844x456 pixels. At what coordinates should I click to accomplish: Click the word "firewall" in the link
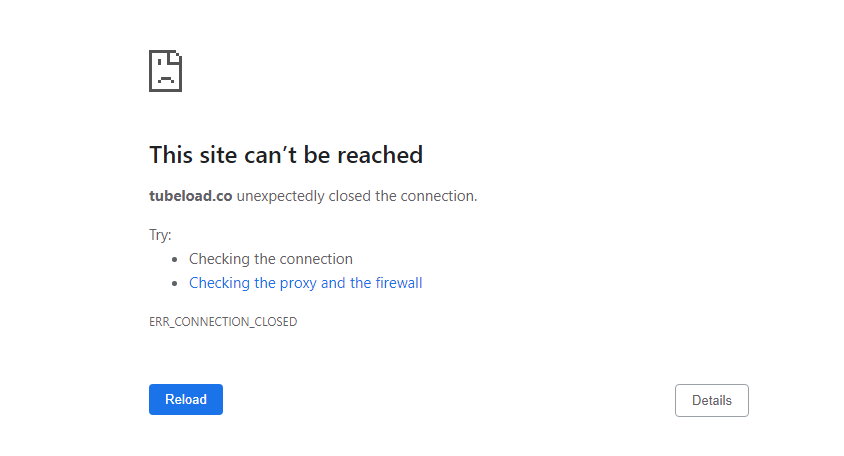click(399, 283)
